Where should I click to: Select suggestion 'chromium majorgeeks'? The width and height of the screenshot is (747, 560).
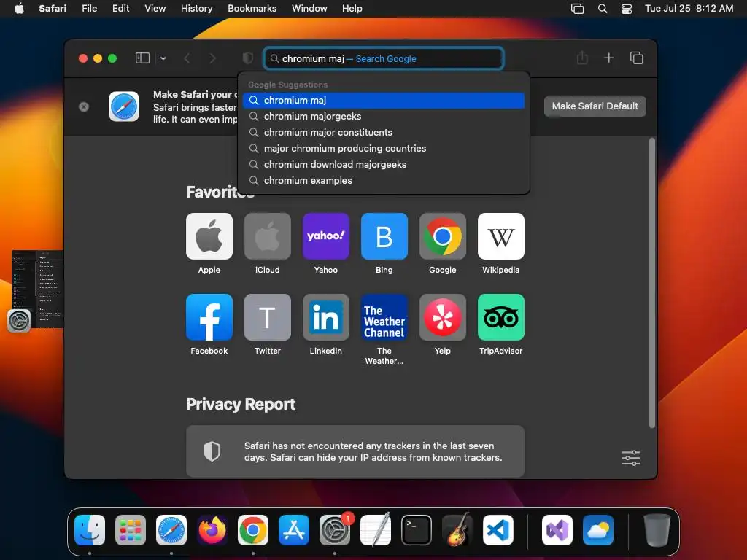click(384, 117)
